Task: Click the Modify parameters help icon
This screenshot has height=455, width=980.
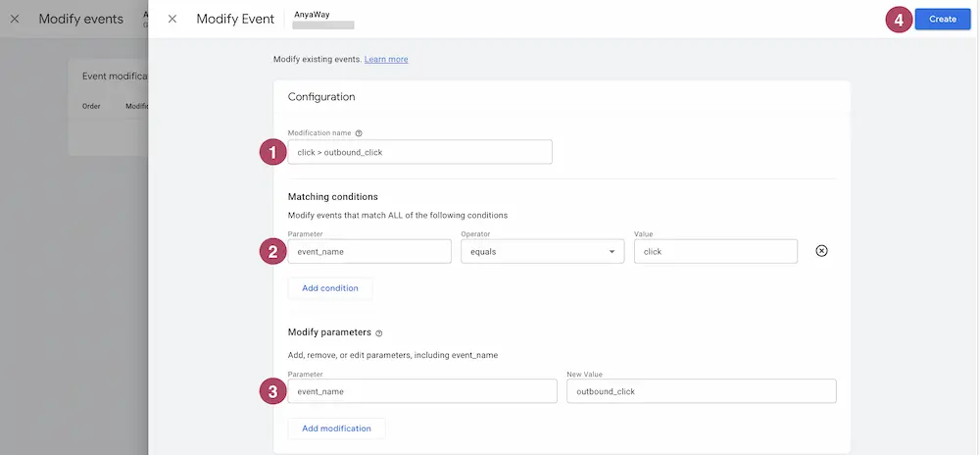Action: click(x=378, y=333)
